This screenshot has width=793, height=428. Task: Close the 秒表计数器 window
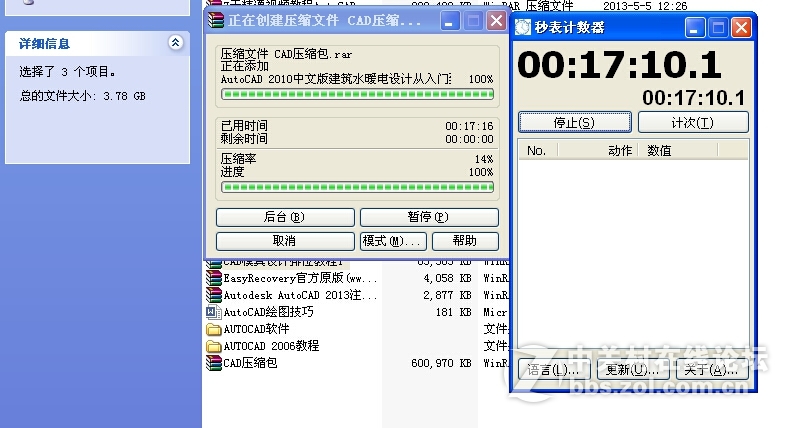741,28
